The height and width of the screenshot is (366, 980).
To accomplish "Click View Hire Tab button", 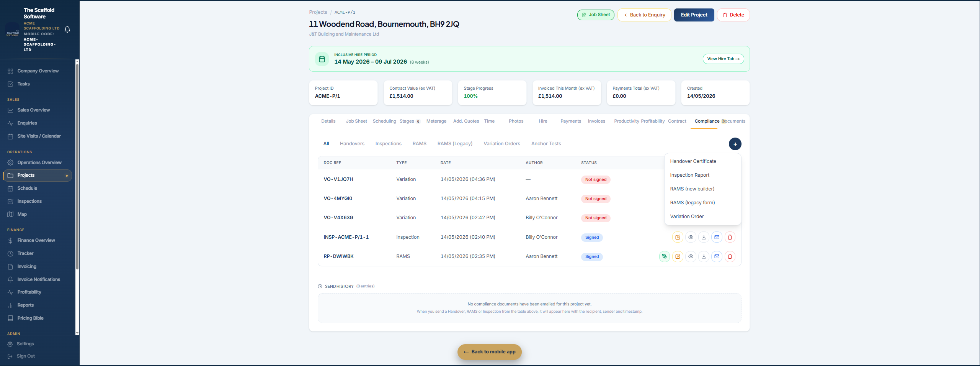I will [x=723, y=59].
